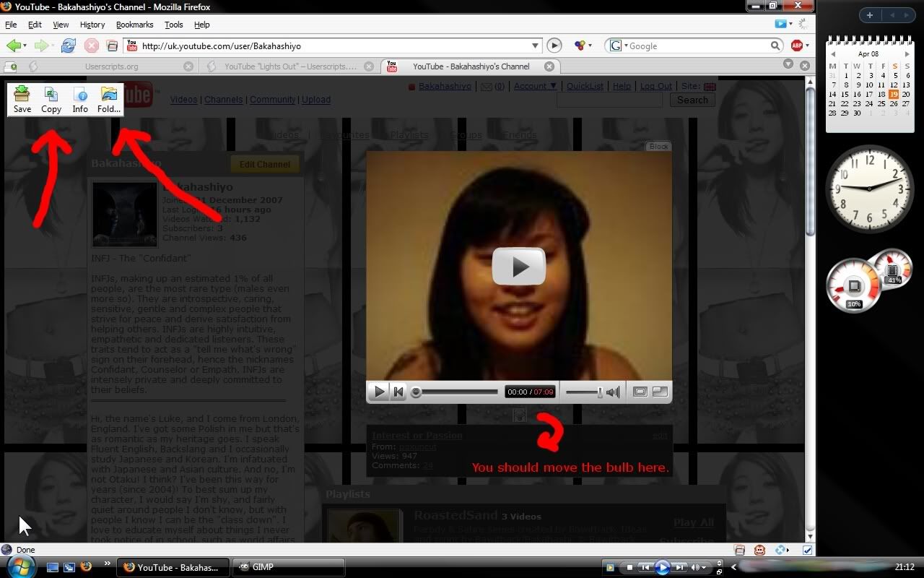Open the Interest or Passion video link
Image resolution: width=924 pixels, height=578 pixels.
[417, 435]
